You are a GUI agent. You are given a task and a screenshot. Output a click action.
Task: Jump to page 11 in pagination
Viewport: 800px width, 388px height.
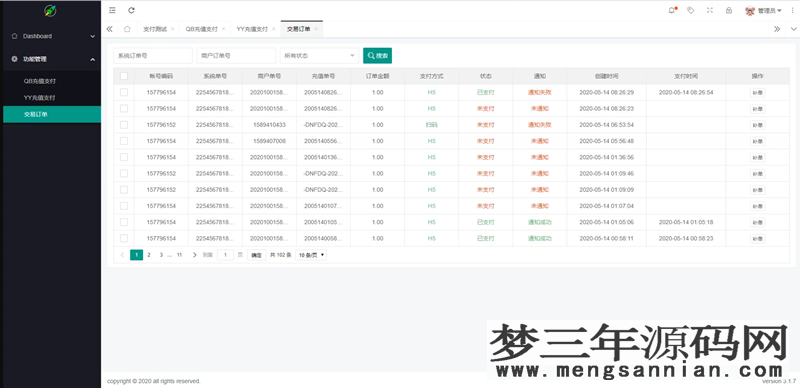pyautogui.click(x=180, y=255)
